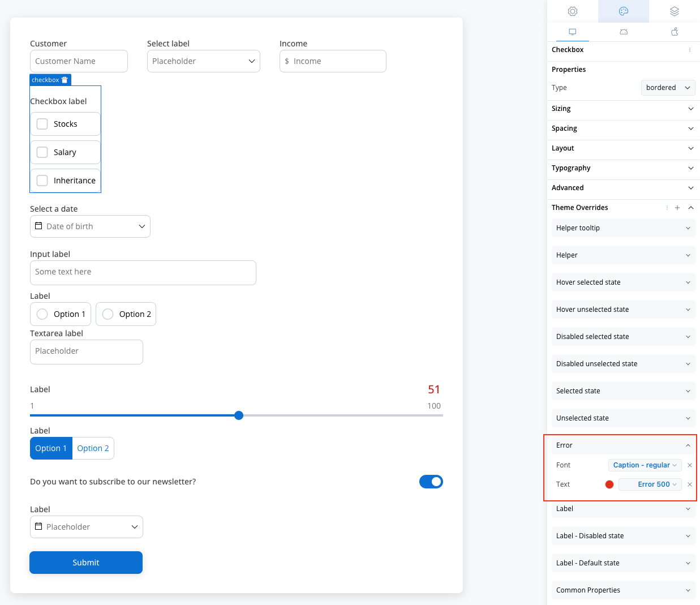Expand Disabled unselected state override
Screen dimensions: 700x605
[x=623, y=364]
